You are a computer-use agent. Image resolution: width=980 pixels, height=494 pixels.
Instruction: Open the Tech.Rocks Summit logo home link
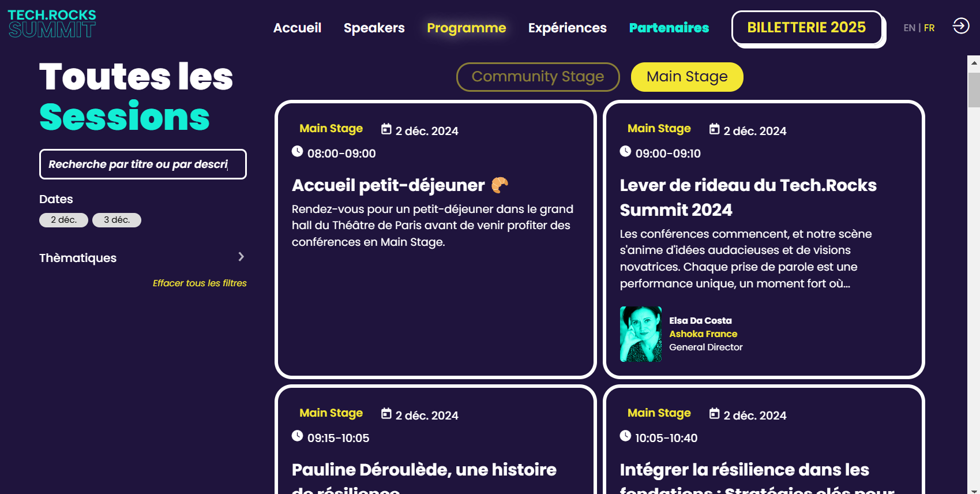(x=52, y=24)
